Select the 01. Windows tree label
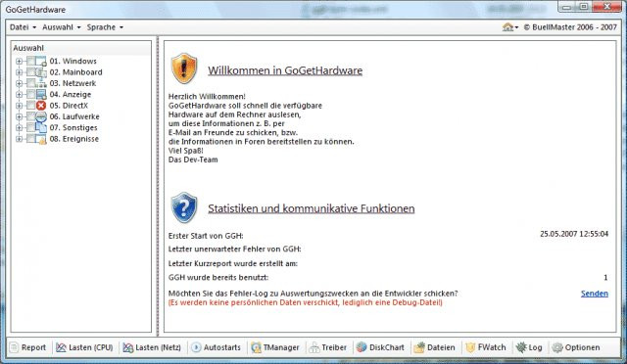 (x=72, y=61)
